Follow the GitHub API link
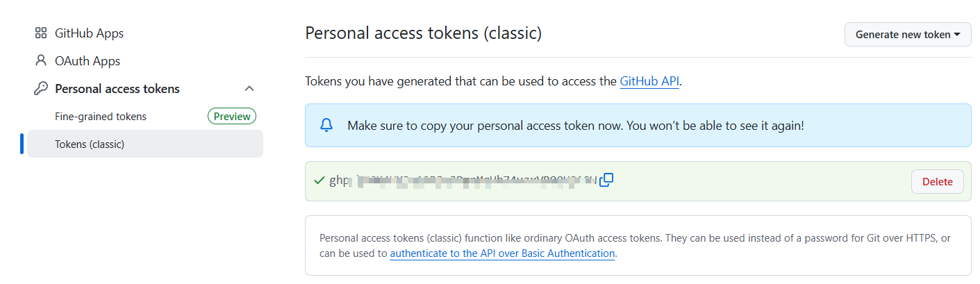980x284 pixels. (649, 81)
